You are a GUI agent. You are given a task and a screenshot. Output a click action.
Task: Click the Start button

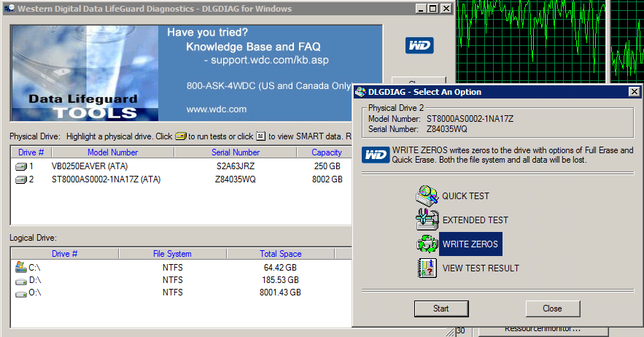(441, 309)
